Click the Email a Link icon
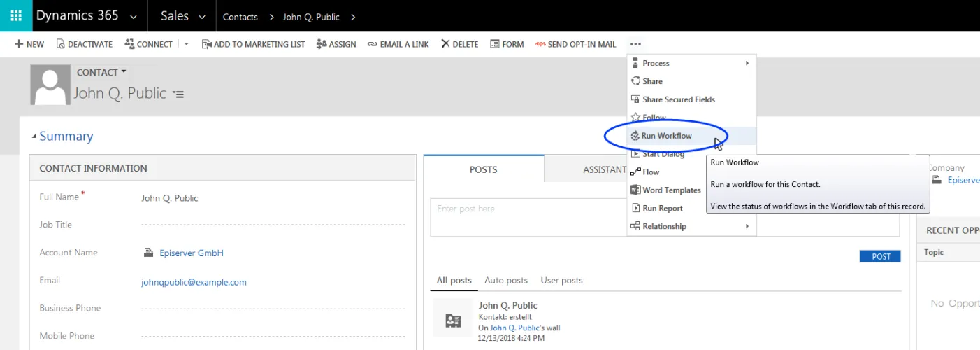Image resolution: width=980 pixels, height=350 pixels. (x=372, y=44)
